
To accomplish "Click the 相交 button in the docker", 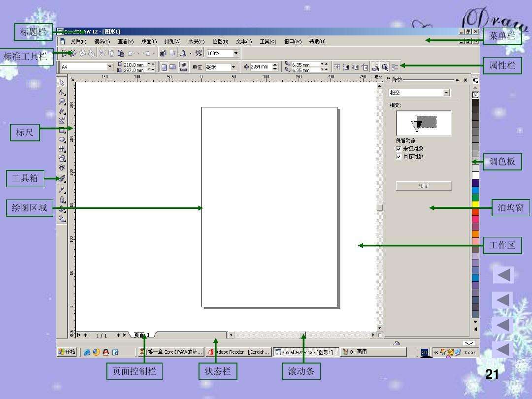I will coord(424,186).
